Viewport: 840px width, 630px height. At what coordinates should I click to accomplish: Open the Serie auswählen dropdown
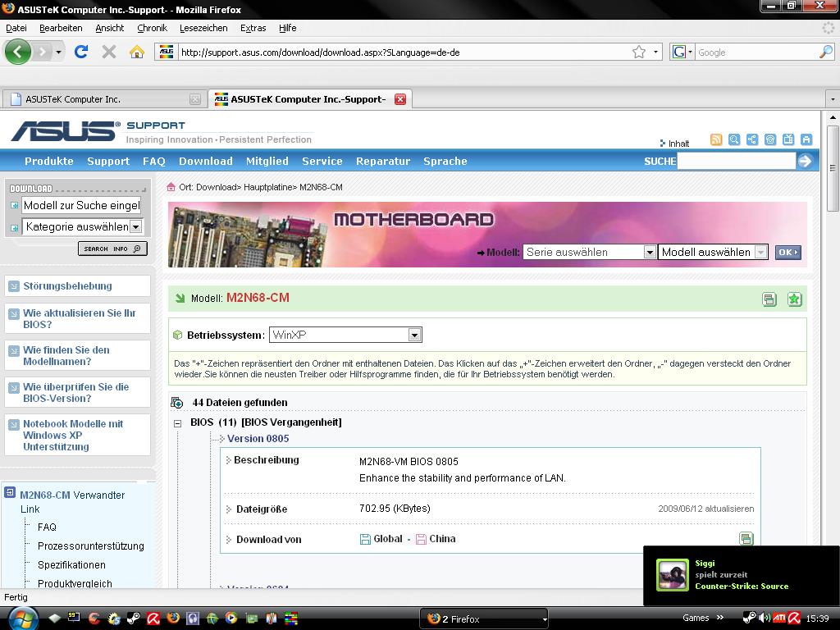(649, 253)
